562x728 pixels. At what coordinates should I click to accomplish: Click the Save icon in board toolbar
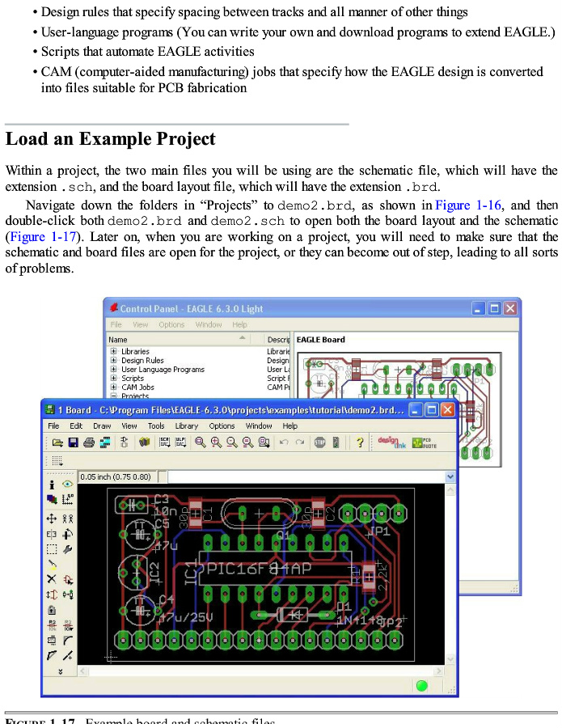click(x=74, y=442)
